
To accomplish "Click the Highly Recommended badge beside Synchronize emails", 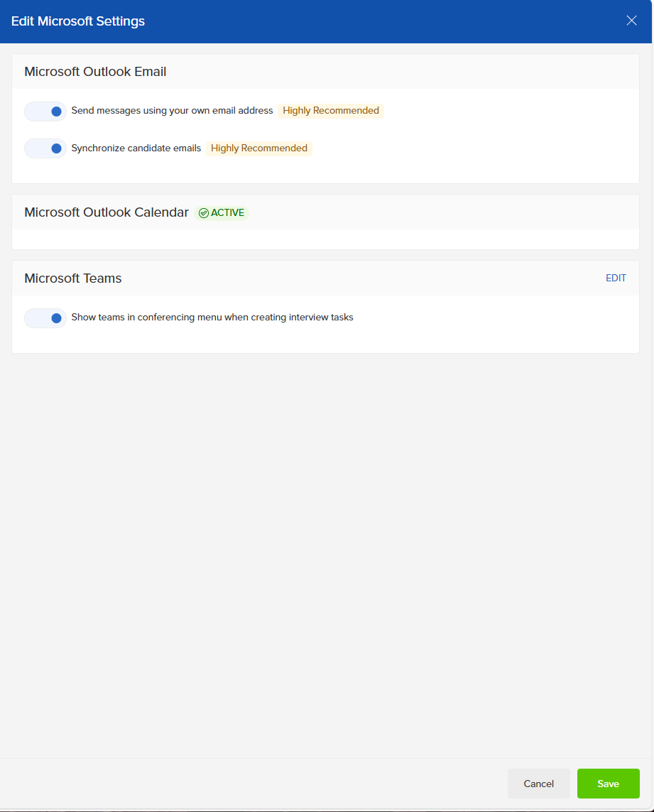I will tap(259, 148).
